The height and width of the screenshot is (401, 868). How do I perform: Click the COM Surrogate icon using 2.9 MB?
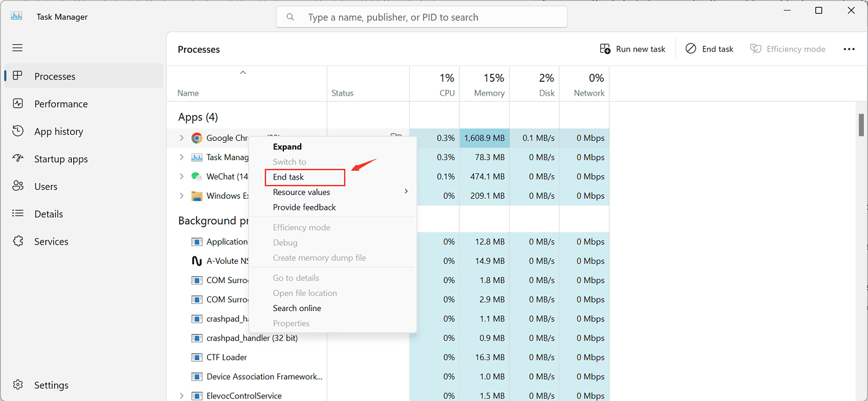point(197,299)
